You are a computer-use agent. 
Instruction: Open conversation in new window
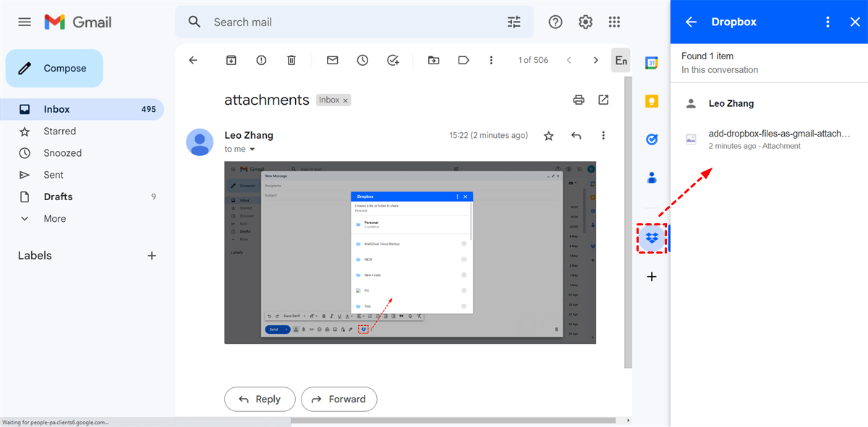click(x=603, y=100)
